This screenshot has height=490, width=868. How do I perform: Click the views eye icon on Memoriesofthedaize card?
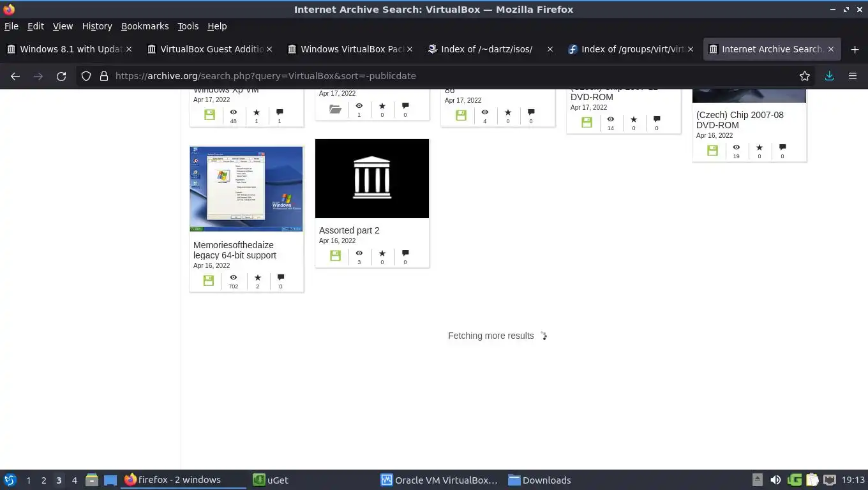[x=234, y=278]
